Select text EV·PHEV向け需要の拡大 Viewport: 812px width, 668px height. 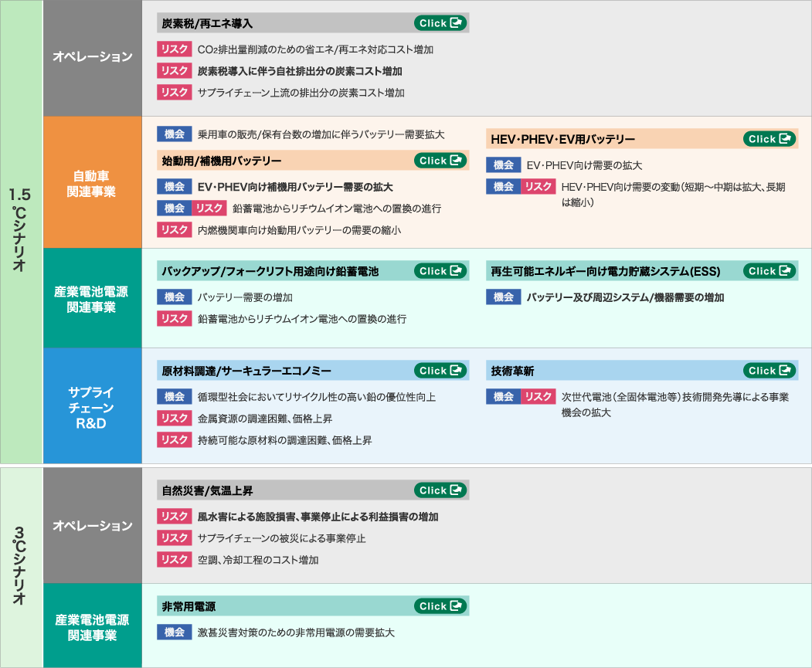click(x=584, y=165)
